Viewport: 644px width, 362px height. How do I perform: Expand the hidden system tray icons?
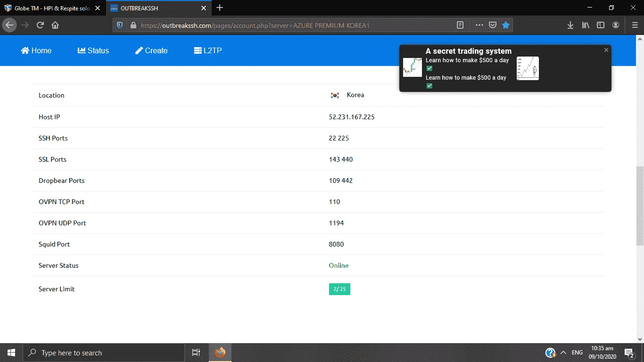pos(563,353)
